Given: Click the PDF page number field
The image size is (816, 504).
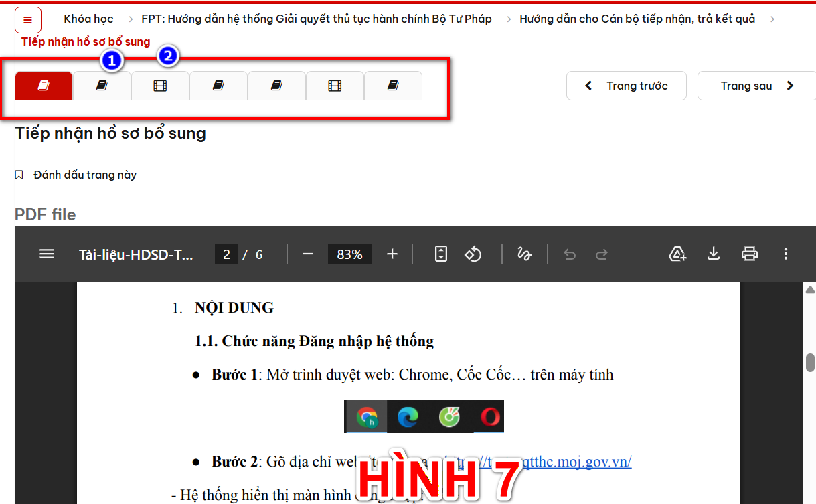Looking at the screenshot, I should pos(226,254).
